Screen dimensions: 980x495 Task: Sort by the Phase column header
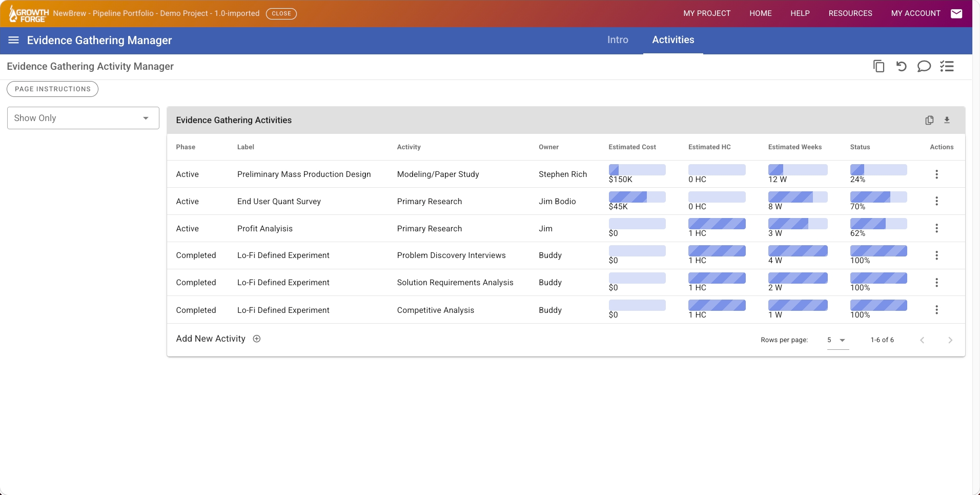(186, 147)
